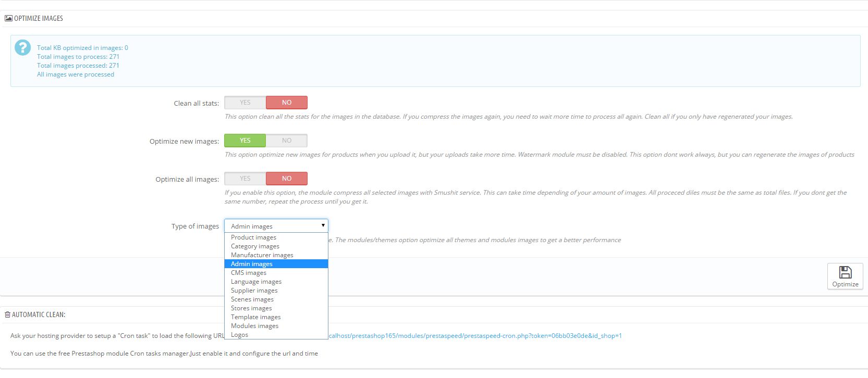Select Stores images option
868x378 pixels.
coord(276,308)
